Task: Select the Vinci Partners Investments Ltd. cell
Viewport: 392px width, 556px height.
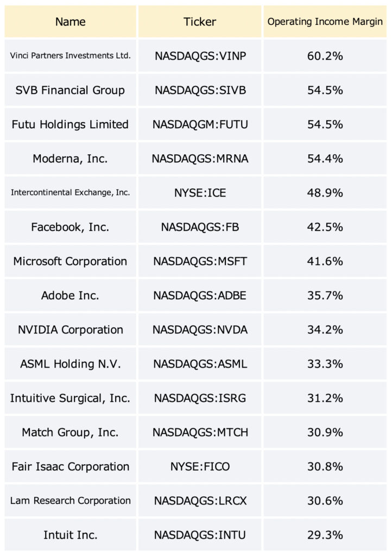Action: click(70, 56)
